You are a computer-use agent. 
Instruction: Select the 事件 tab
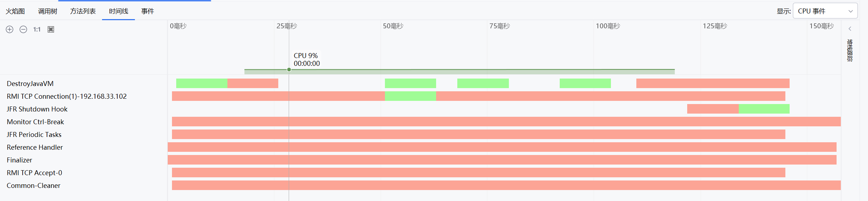point(148,11)
